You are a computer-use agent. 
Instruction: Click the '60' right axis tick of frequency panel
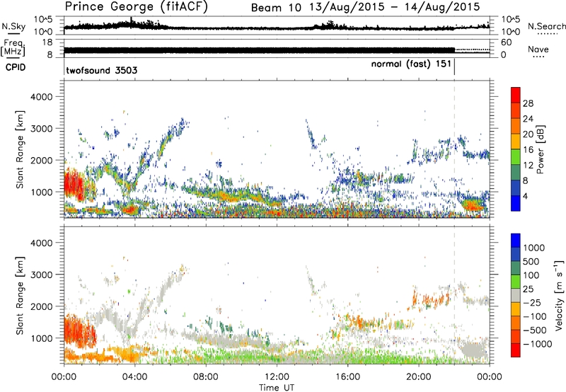(x=507, y=42)
